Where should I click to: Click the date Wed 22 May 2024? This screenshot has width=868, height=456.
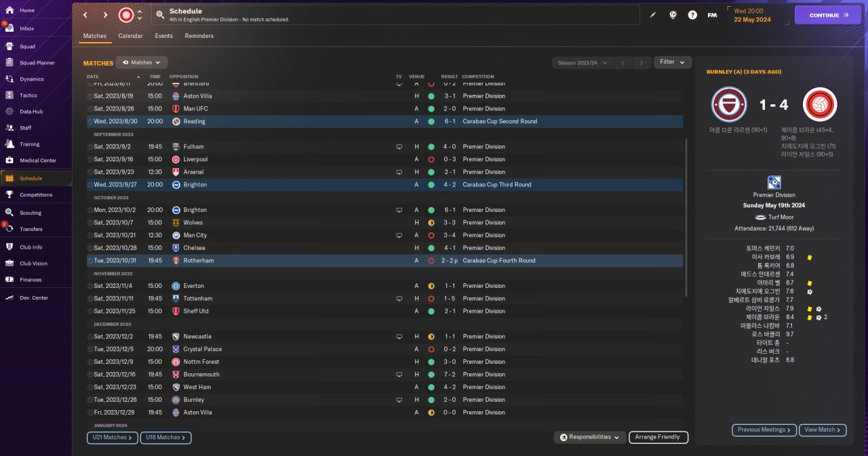click(x=753, y=20)
